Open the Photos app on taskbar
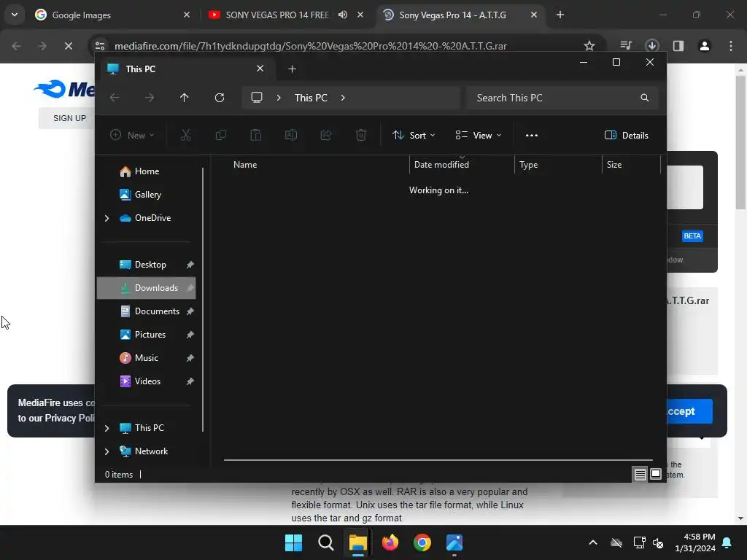 (454, 542)
